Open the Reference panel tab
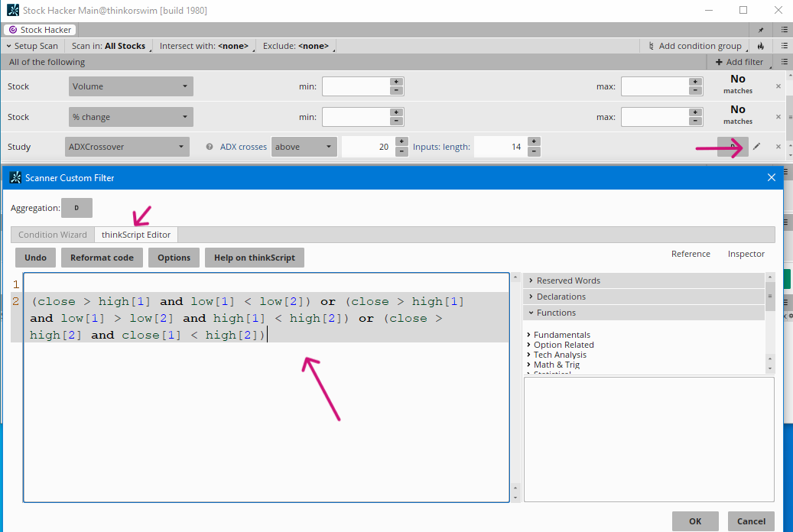793x532 pixels. pos(691,254)
